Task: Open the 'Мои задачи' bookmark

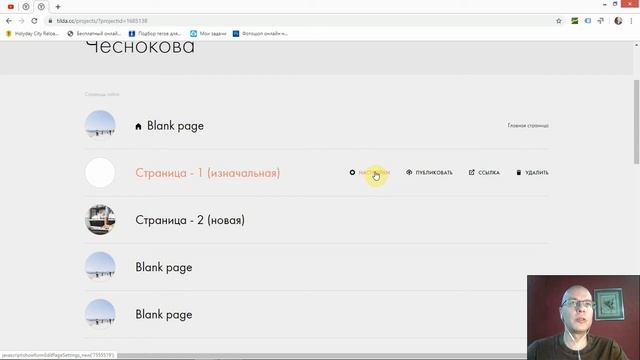Action: point(209,33)
